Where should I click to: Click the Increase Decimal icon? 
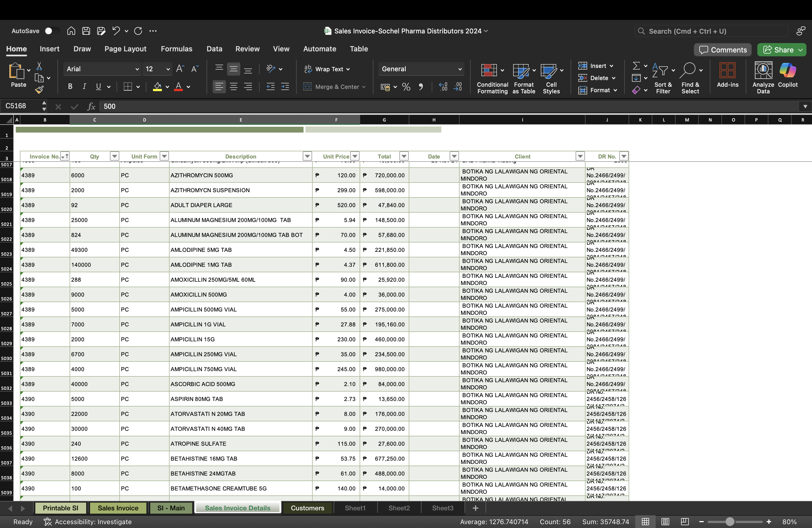click(443, 87)
